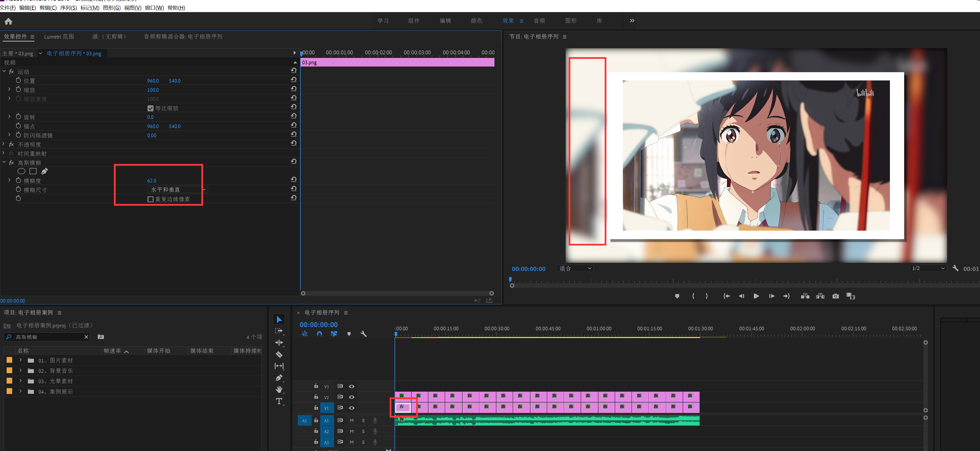Switch to Lumetri 范围 tab
This screenshot has width=980, height=451.
[x=59, y=37]
